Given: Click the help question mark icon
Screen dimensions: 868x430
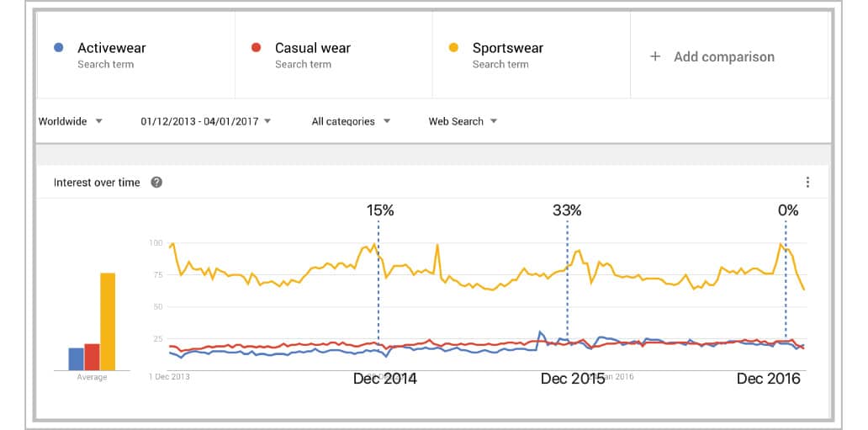Looking at the screenshot, I should pos(156,183).
